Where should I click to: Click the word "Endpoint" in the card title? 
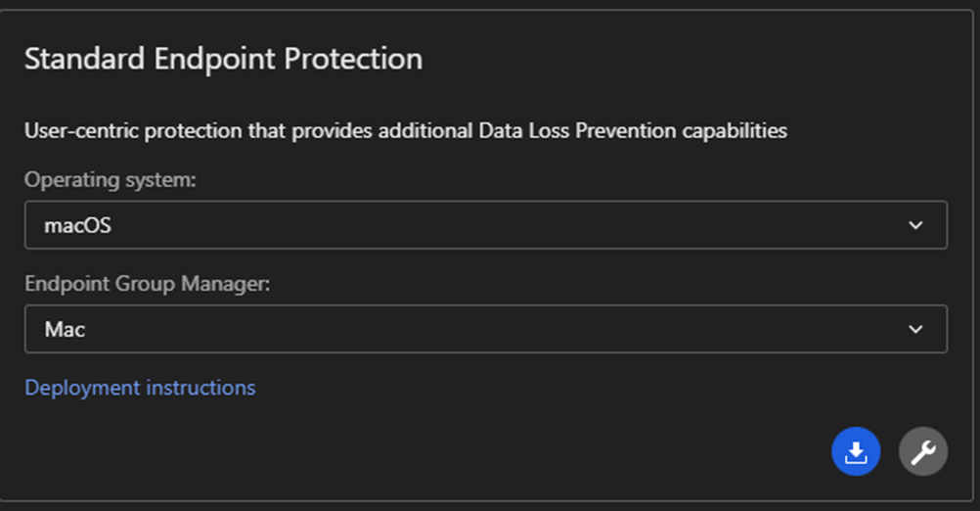click(216, 59)
